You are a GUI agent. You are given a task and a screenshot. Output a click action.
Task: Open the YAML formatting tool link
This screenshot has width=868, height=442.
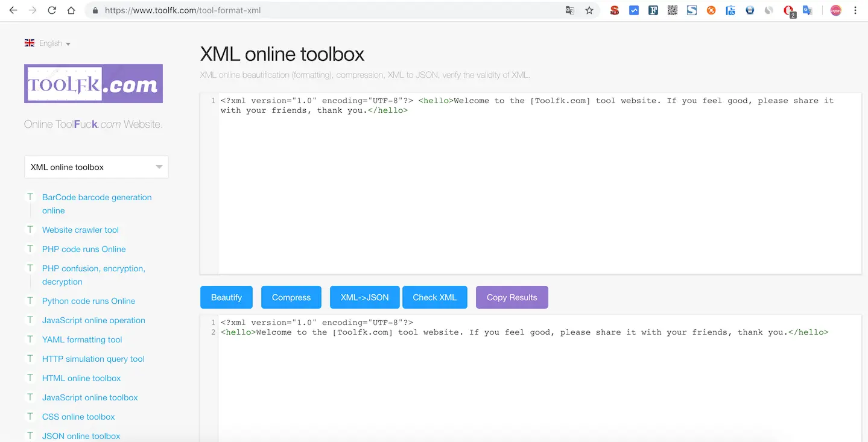[81, 339]
